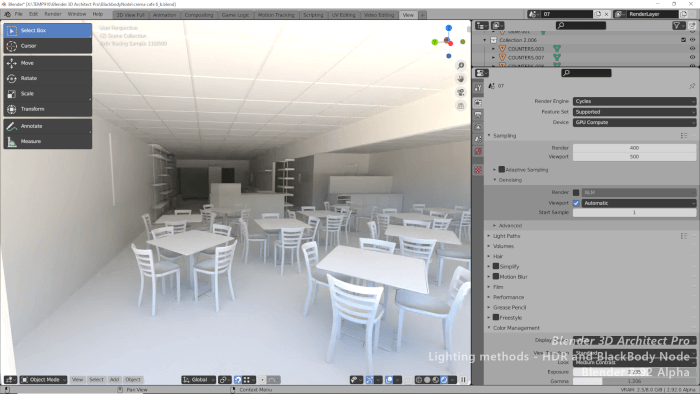Pause viewport rendering with pause icon
Image resolution: width=700 pixels, height=394 pixels.
[x=463, y=380]
